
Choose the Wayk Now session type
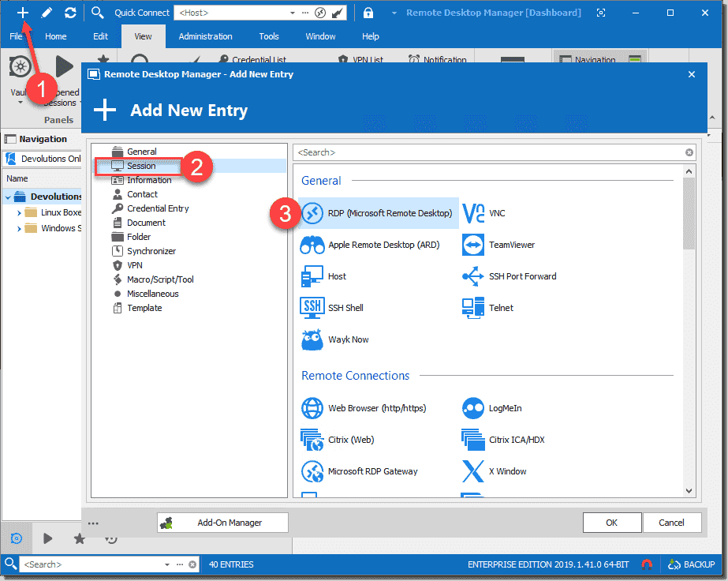coord(348,339)
